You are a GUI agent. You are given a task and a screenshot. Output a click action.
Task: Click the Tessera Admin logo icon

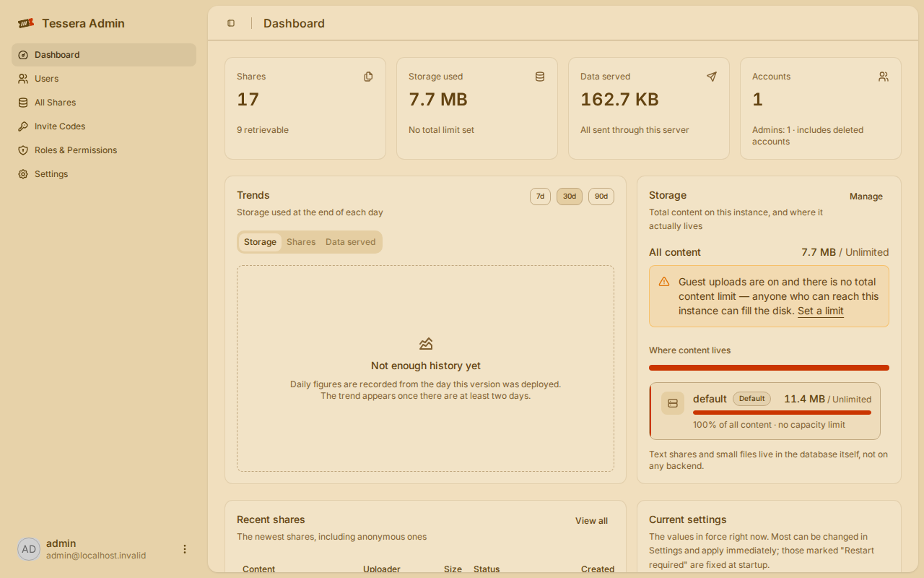click(26, 23)
